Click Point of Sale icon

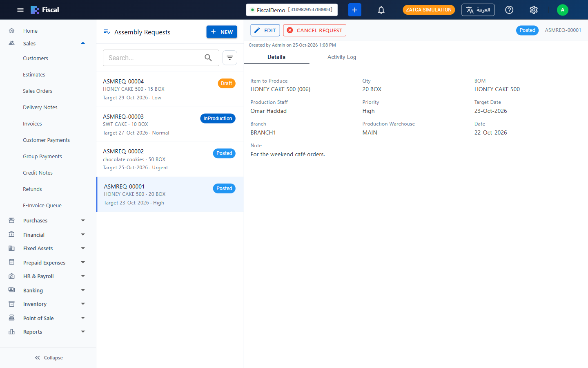click(x=12, y=318)
